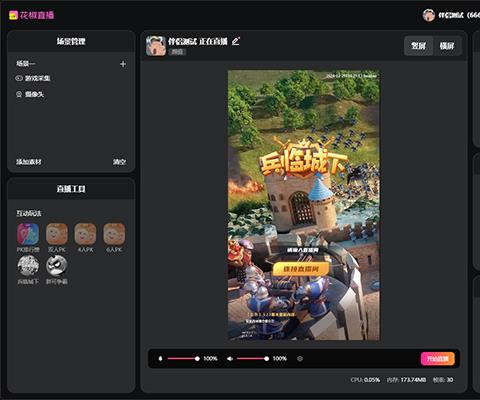Screen dimensions: 480x400
Task: Click the 直播工具 panel header
Action: 71,189
